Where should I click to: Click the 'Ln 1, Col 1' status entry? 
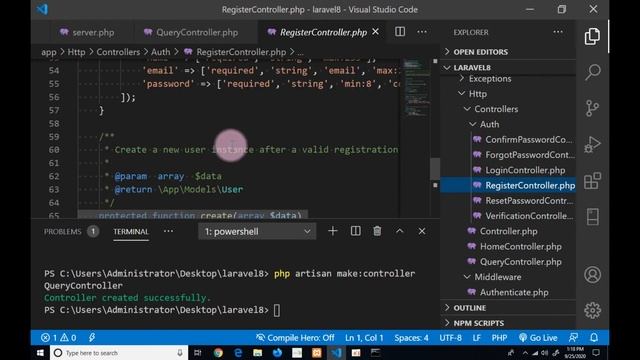point(364,338)
